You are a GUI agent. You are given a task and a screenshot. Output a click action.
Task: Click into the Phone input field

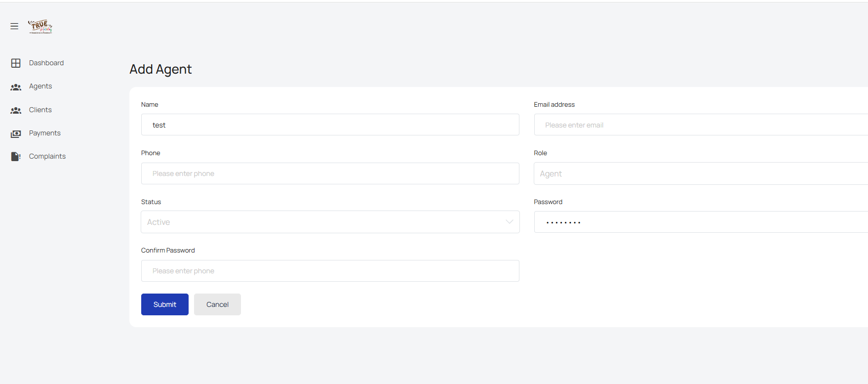coord(330,173)
